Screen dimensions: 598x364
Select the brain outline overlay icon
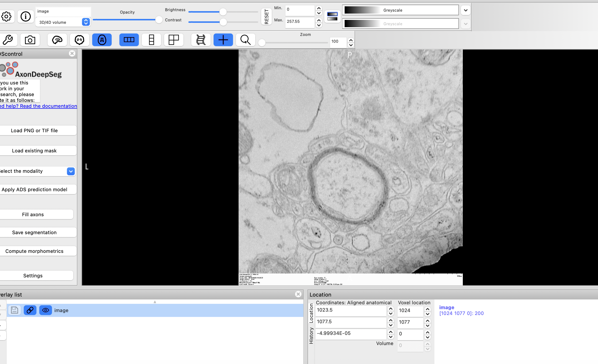(57, 40)
